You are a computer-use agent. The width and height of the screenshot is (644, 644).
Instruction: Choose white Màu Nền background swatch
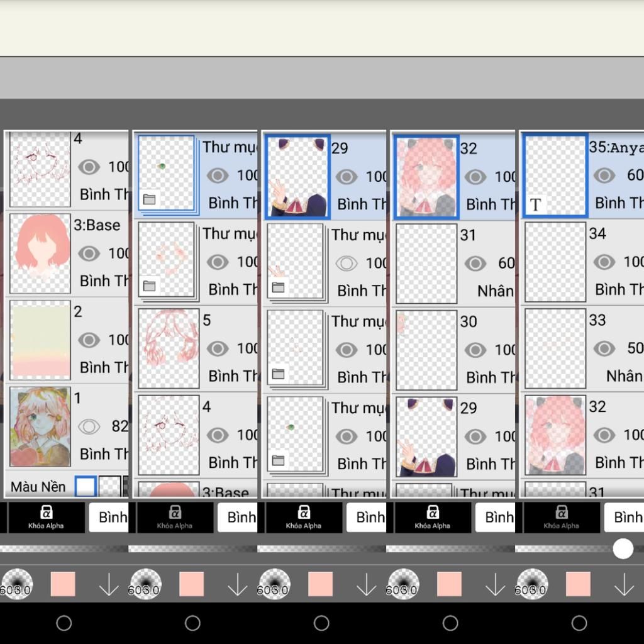click(x=86, y=486)
